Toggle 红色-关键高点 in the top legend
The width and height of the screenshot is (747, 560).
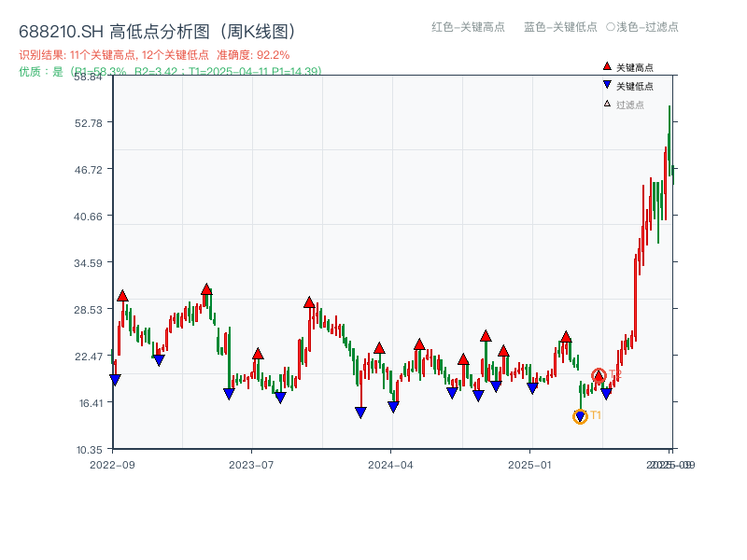[x=468, y=27]
